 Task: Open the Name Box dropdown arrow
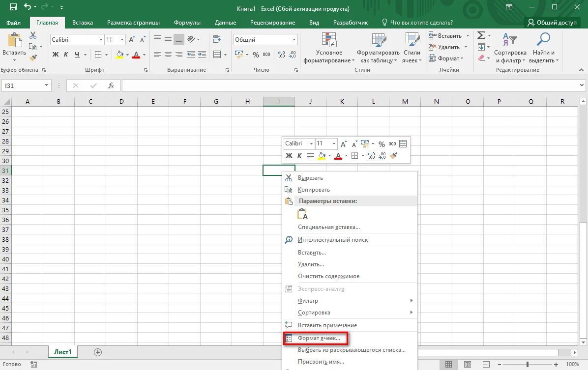click(x=46, y=85)
